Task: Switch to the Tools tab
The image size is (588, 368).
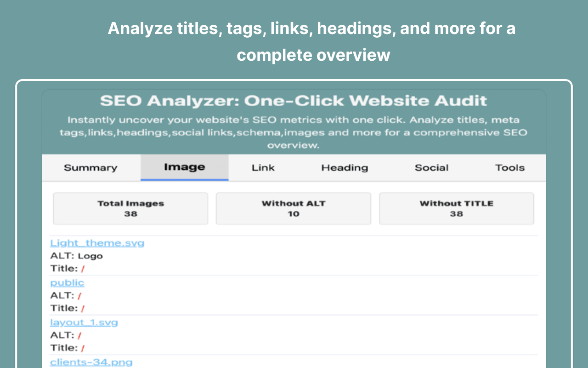Action: [x=510, y=168]
